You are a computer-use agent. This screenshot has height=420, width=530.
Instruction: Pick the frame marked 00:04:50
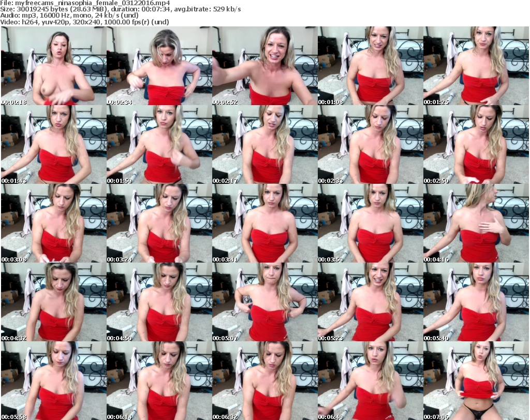159,302
